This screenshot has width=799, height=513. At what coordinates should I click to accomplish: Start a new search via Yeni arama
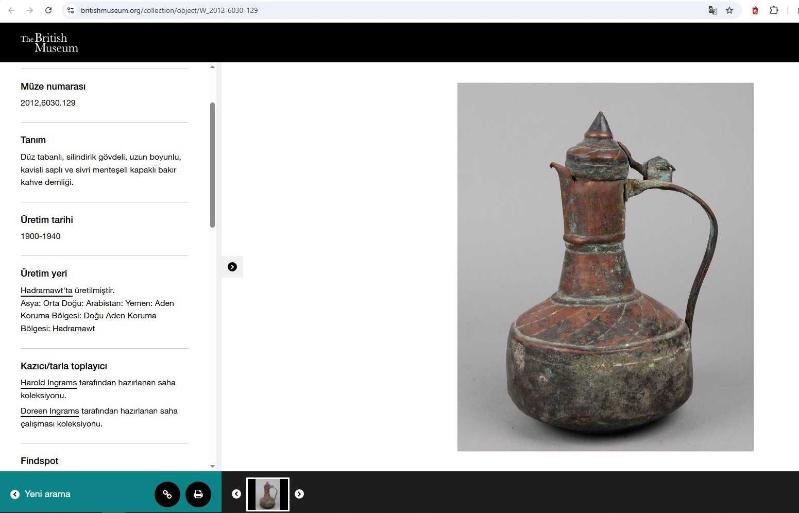[x=40, y=494]
